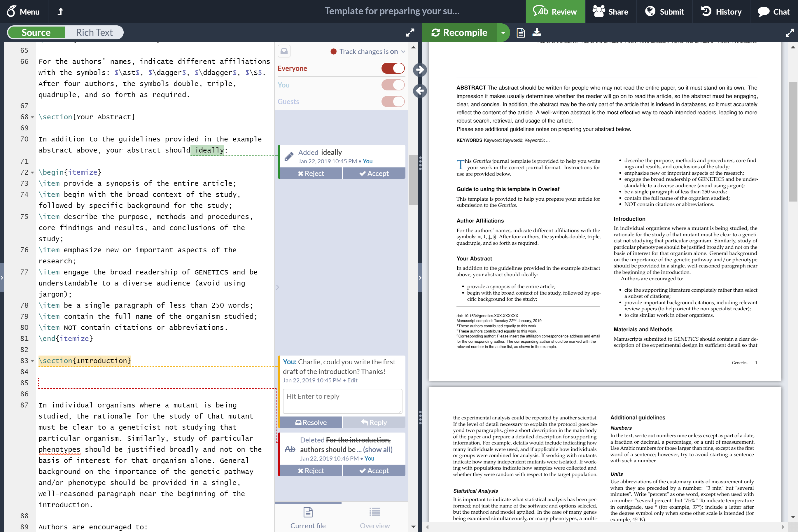798x532 pixels.
Task: Expand the additional recompile options chevron
Action: (502, 33)
